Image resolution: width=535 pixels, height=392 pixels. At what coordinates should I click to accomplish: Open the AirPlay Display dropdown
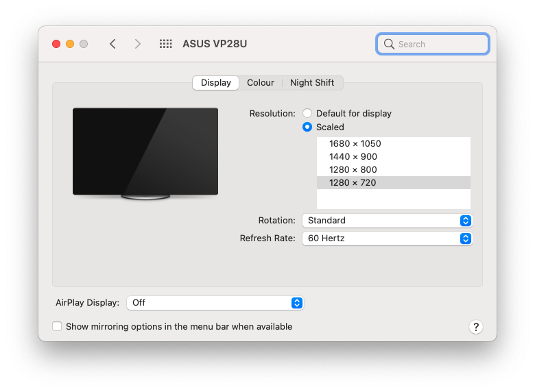(x=215, y=303)
